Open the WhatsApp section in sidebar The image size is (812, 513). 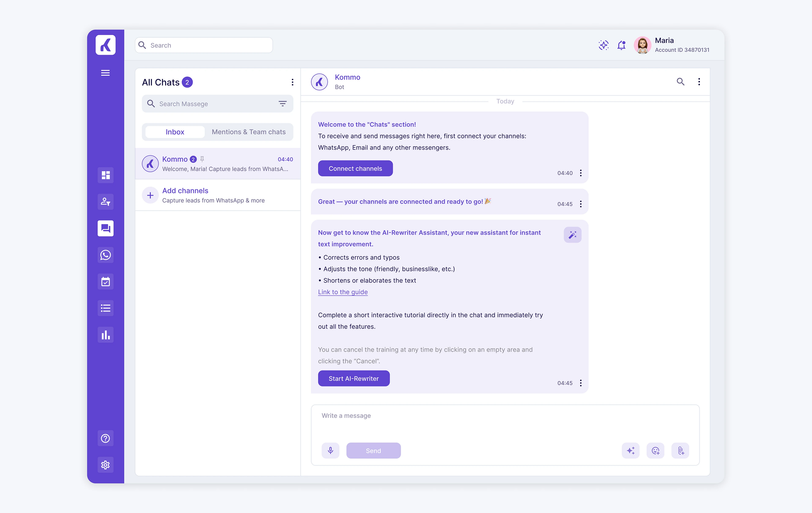click(x=106, y=255)
